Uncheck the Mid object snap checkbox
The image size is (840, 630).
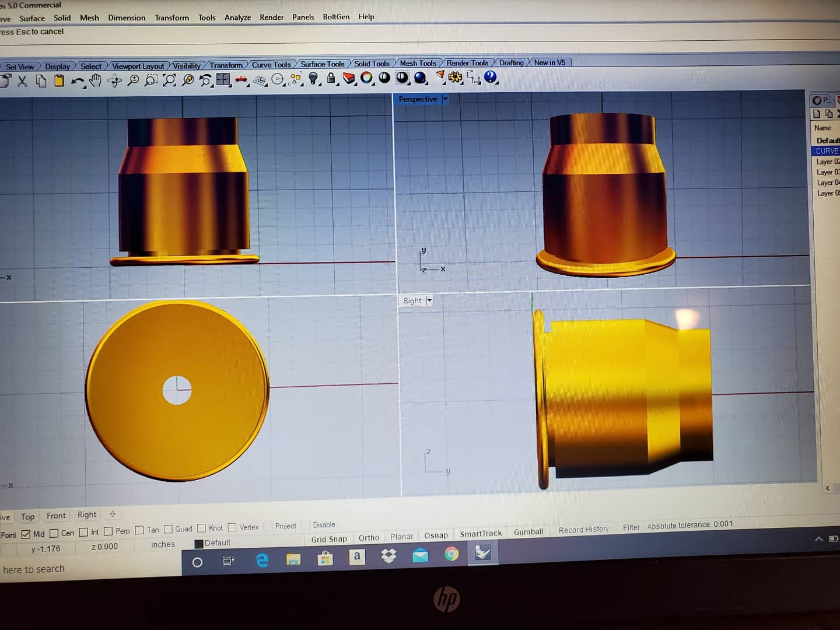26,534
